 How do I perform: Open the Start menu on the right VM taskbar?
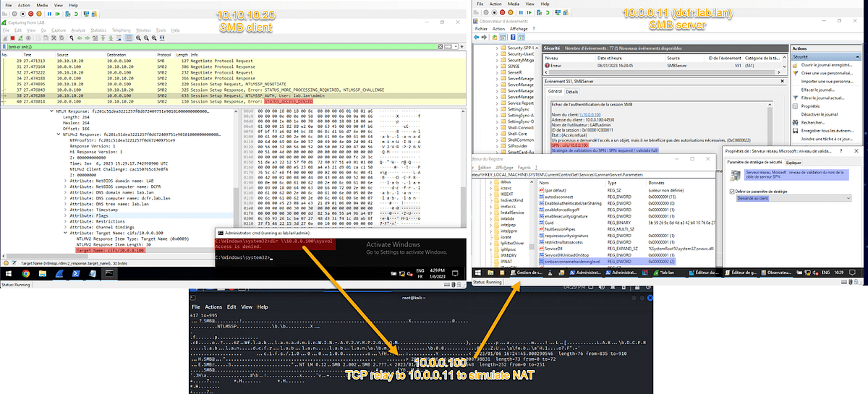click(477, 272)
